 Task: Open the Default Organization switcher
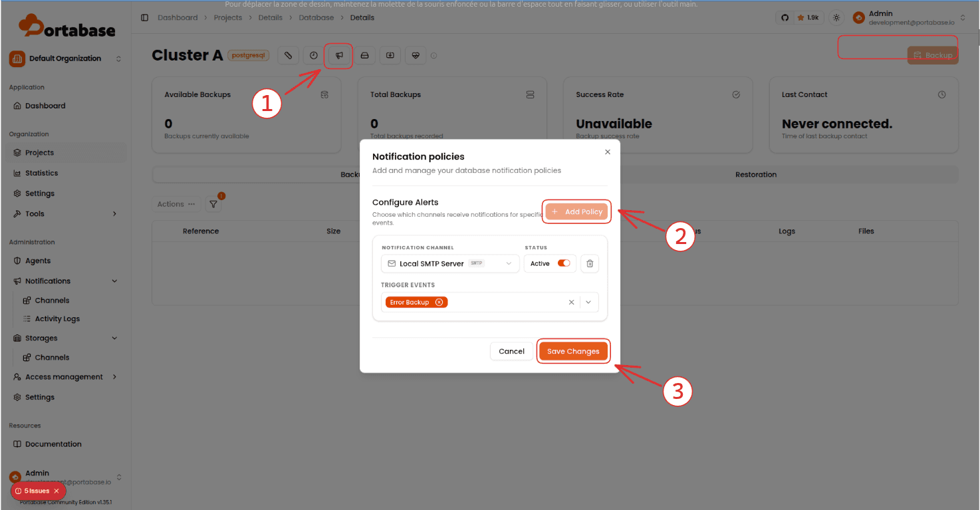click(66, 59)
